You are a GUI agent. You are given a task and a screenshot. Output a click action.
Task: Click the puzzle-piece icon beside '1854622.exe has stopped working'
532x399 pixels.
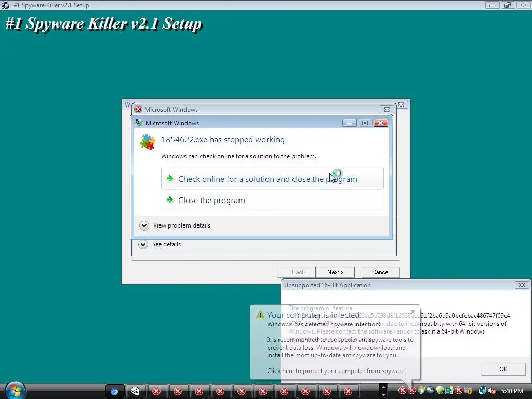point(148,141)
